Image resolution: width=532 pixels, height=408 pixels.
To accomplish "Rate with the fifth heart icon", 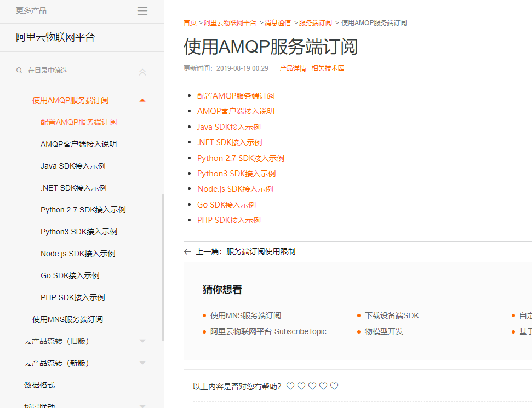I will click(x=334, y=386).
